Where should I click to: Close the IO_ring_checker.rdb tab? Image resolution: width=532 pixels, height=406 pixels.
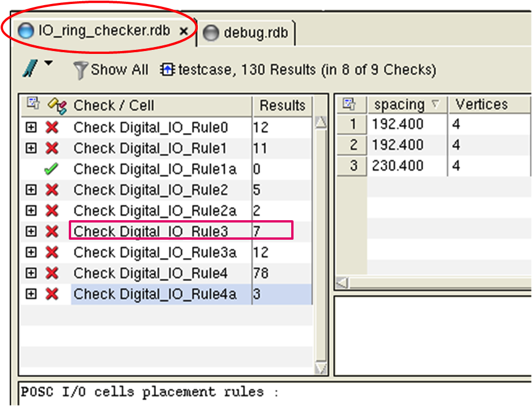[x=183, y=32]
